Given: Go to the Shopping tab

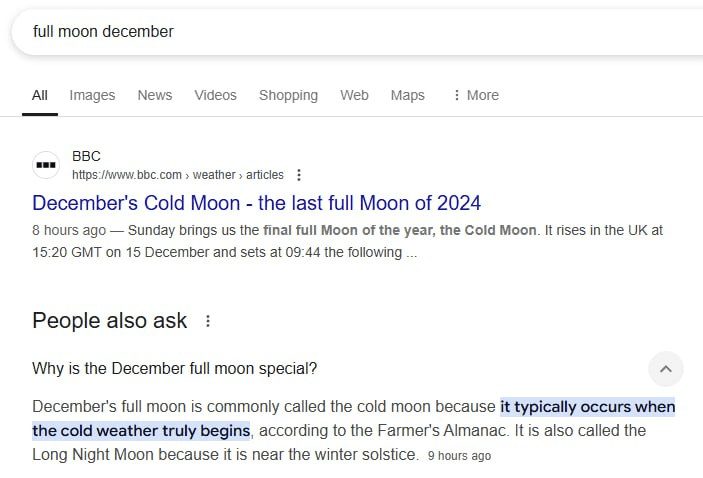Looking at the screenshot, I should pos(288,95).
